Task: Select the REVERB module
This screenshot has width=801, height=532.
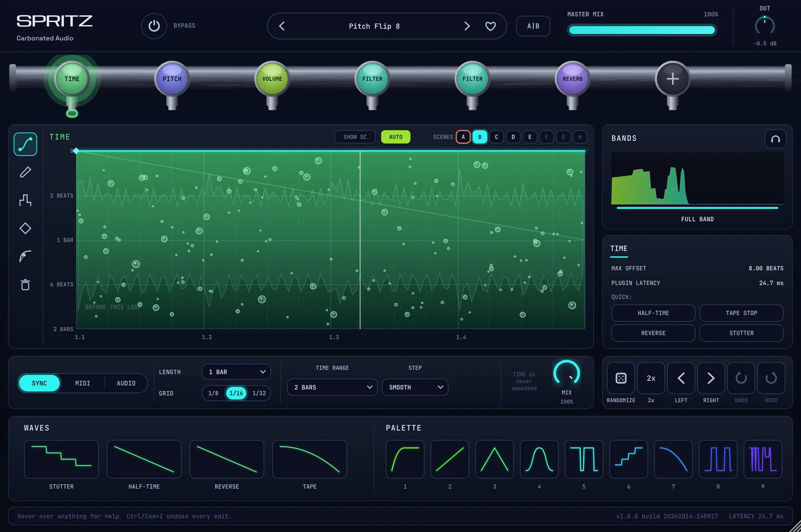Action: 573,79
